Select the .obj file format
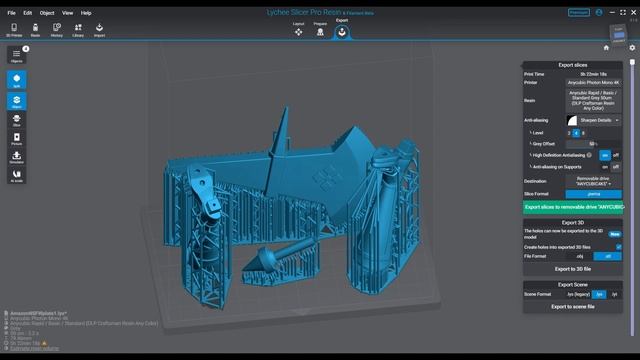 coord(579,256)
